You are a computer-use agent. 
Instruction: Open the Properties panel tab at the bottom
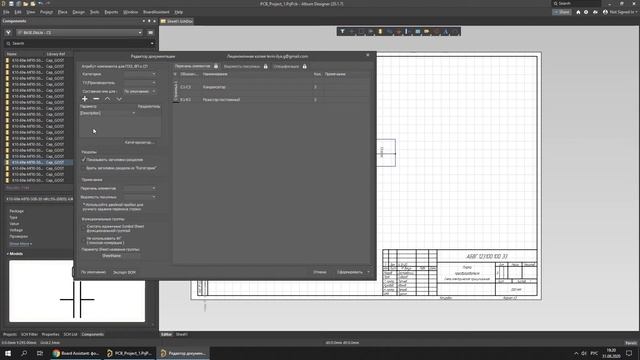(x=50, y=334)
